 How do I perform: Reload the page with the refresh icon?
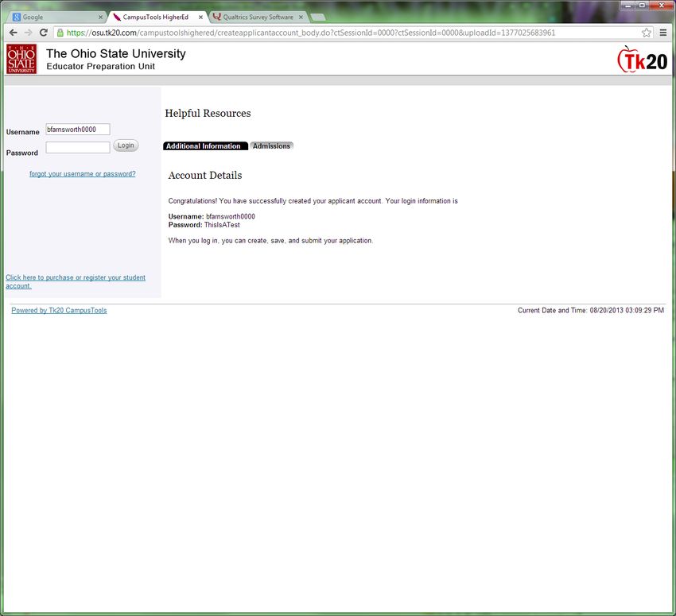[x=44, y=33]
